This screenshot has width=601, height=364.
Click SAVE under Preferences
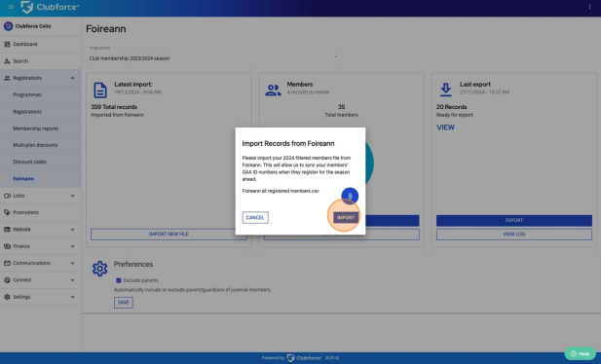(x=124, y=303)
